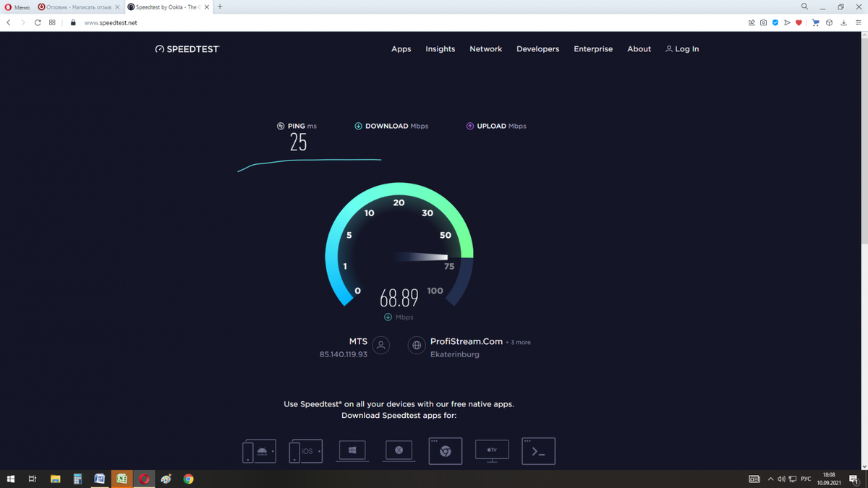Select the ProfiStream.Com server name
The height and width of the screenshot is (488, 868).
click(x=467, y=341)
